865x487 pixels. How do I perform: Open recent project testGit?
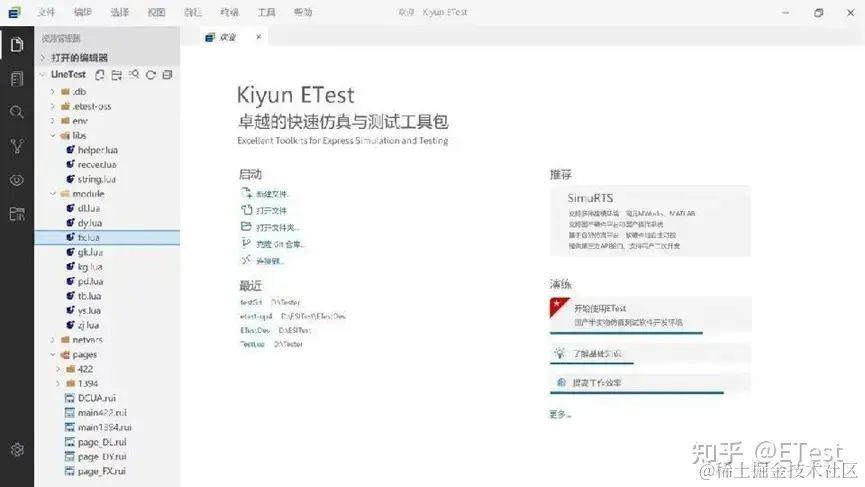(x=251, y=302)
